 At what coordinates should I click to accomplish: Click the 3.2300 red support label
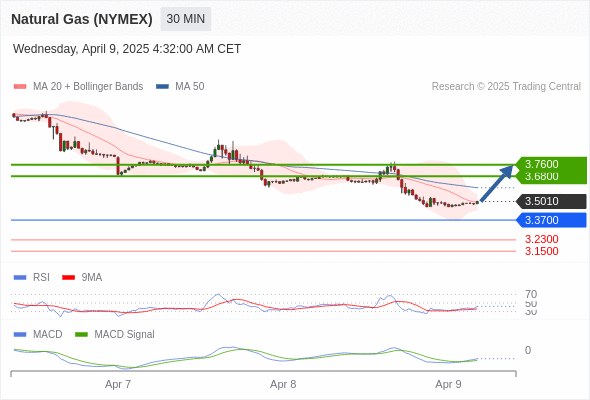click(x=541, y=239)
